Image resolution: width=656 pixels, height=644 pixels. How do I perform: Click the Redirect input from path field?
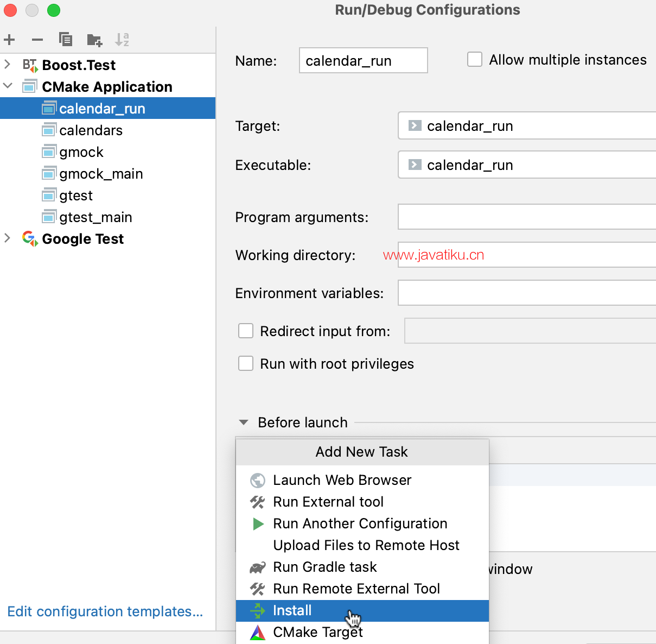point(530,331)
